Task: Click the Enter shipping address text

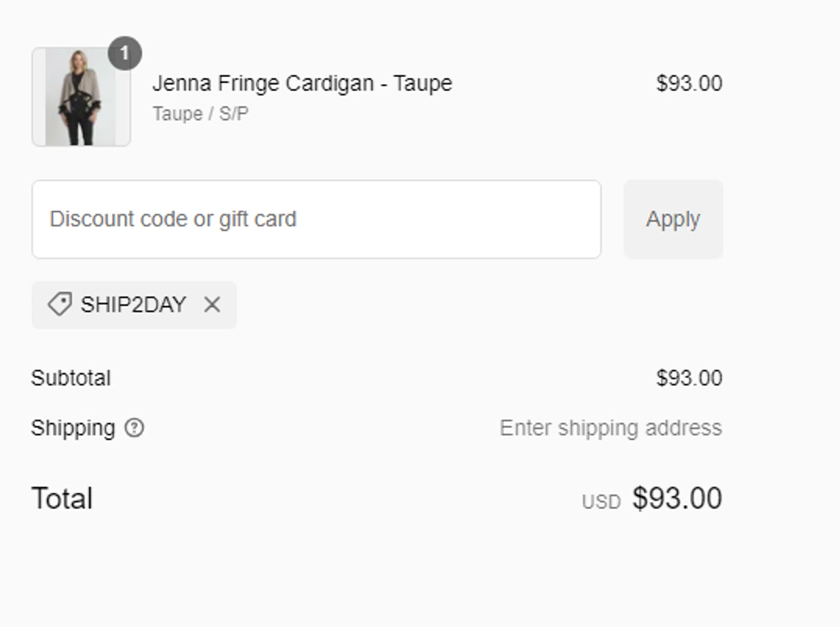Action: click(611, 429)
